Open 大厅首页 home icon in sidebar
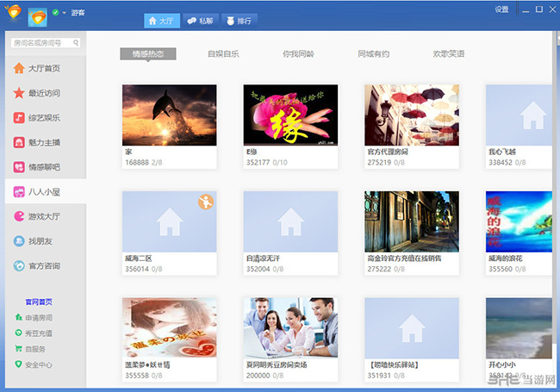 [x=18, y=68]
